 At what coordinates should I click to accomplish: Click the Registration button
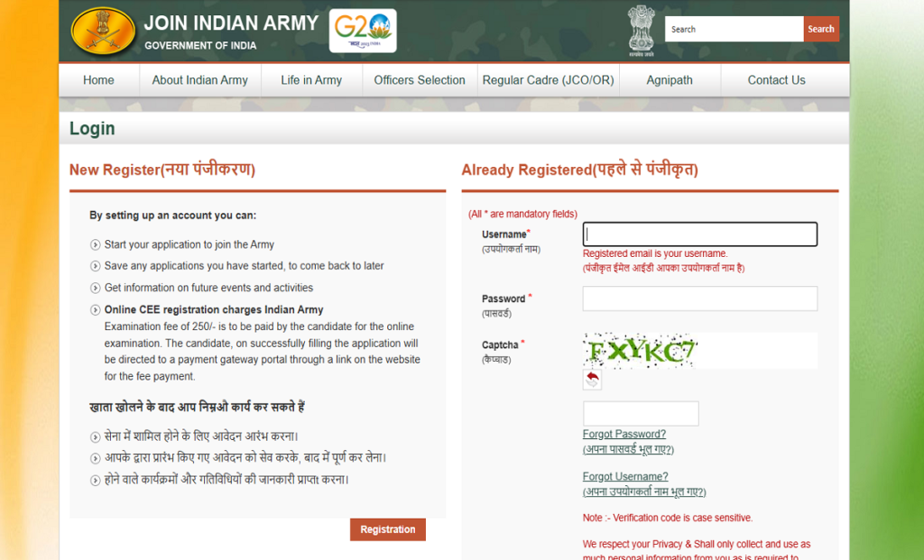[x=388, y=529]
